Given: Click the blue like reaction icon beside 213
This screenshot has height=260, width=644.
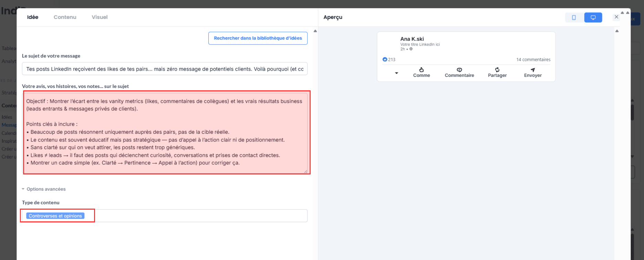Looking at the screenshot, I should (x=385, y=59).
